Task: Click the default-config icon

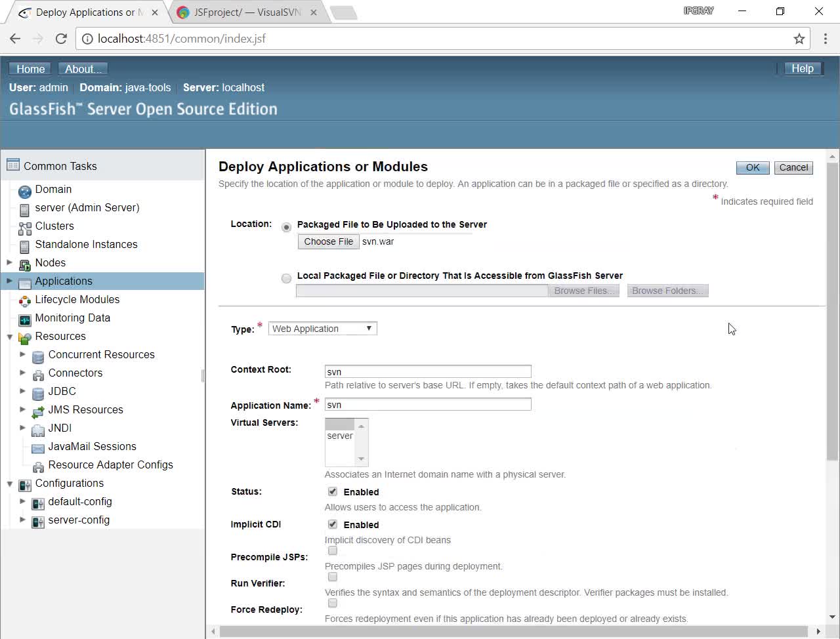Action: [x=38, y=504]
